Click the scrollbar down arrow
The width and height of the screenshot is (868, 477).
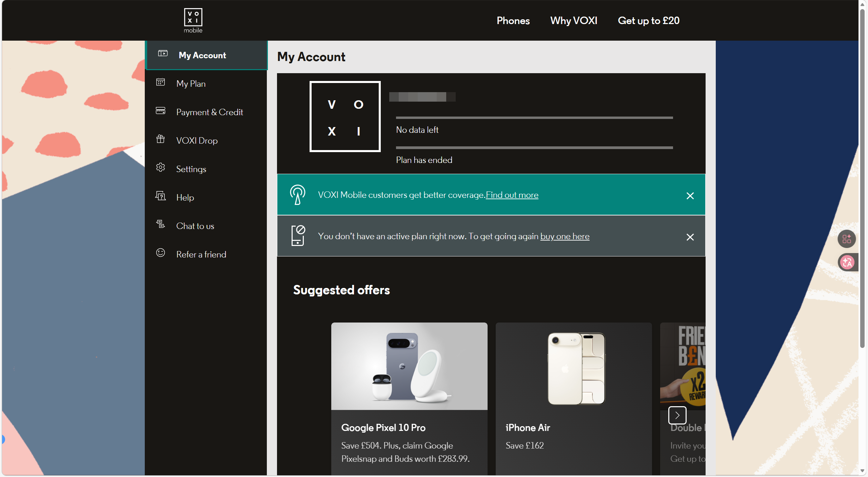(863, 471)
